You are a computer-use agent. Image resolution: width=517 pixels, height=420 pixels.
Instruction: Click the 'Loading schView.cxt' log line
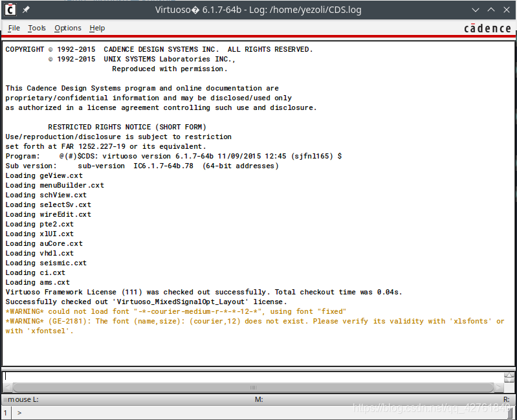tap(46, 195)
